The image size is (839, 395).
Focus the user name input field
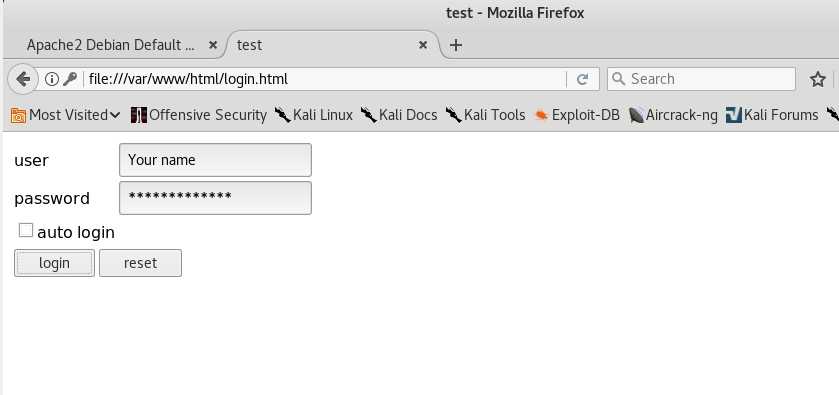(215, 159)
